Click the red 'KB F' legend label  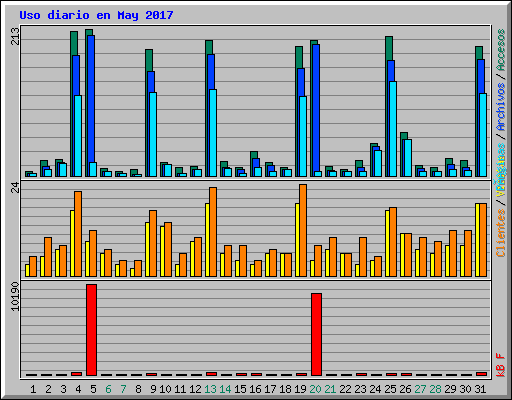tap(501, 365)
